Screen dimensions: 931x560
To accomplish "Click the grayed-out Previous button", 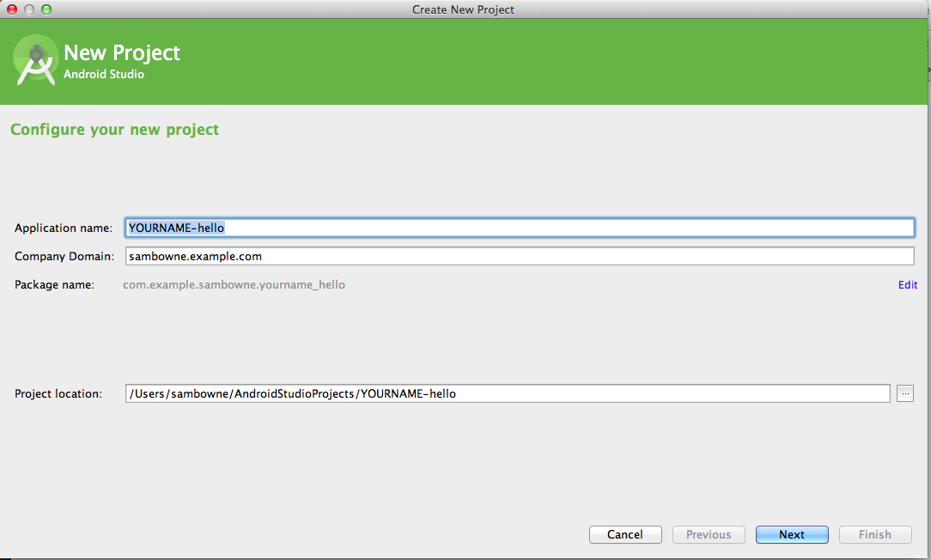I will pyautogui.click(x=709, y=534).
